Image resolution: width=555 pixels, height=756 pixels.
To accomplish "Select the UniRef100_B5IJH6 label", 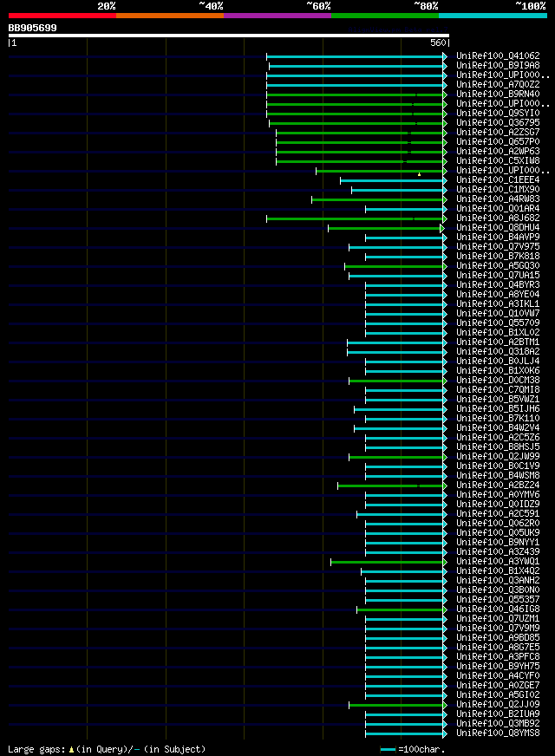I will point(498,409).
